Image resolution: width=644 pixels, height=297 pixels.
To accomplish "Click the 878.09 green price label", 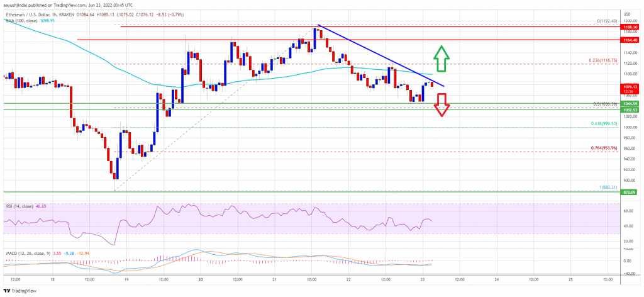I will click(630, 192).
